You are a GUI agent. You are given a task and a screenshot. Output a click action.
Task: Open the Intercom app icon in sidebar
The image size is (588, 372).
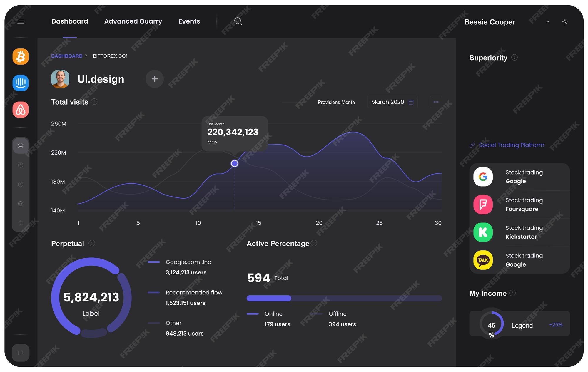(20, 83)
